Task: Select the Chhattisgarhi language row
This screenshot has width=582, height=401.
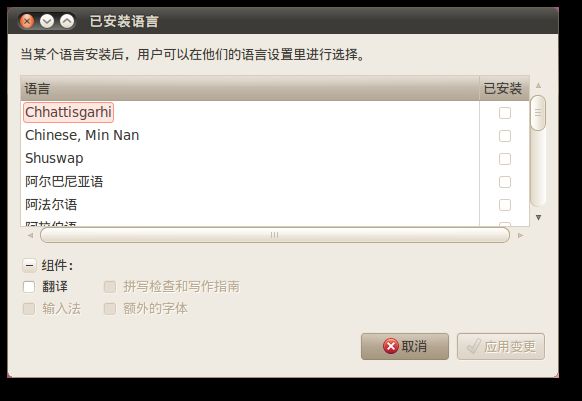Action: click(250, 113)
